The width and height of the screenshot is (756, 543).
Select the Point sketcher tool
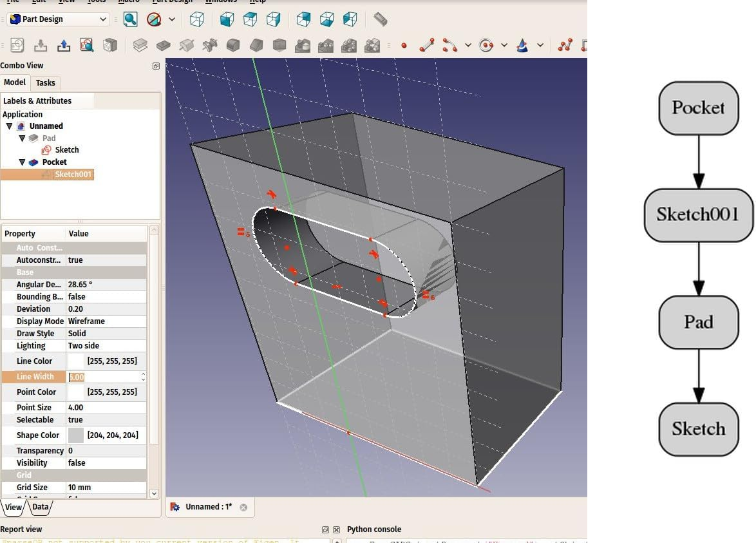404,45
